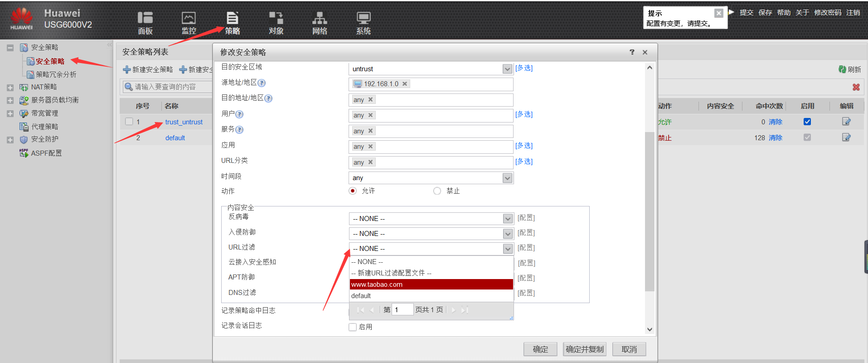The width and height of the screenshot is (868, 363).
Task: Click the 新建安全策略 plus icon
Action: (127, 69)
